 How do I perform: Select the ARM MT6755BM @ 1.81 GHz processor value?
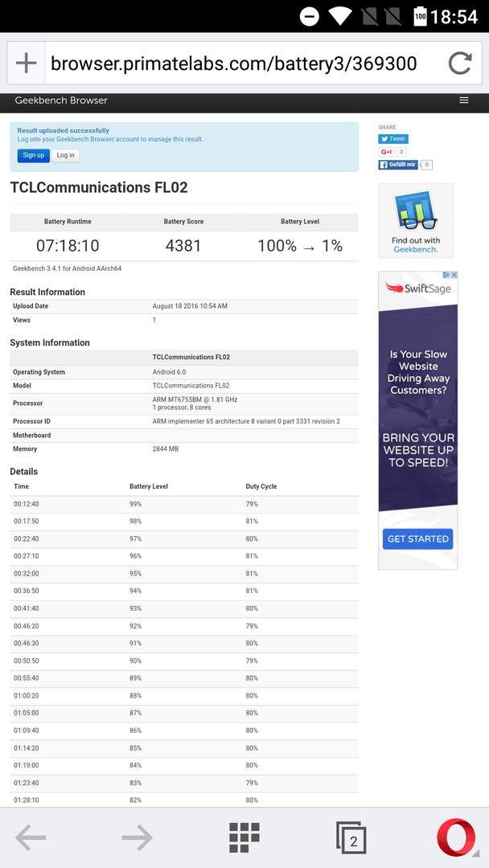(x=195, y=399)
